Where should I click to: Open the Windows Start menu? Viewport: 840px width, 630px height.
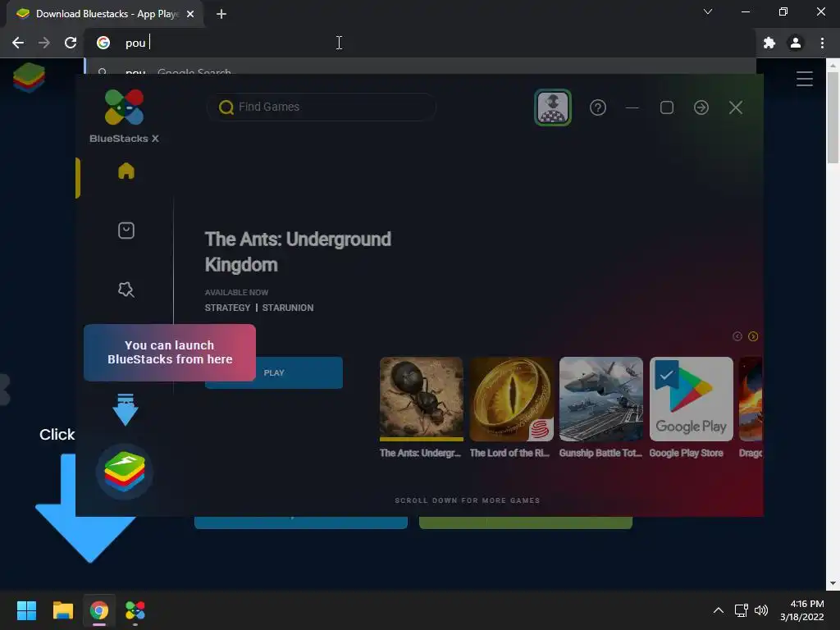(26, 610)
